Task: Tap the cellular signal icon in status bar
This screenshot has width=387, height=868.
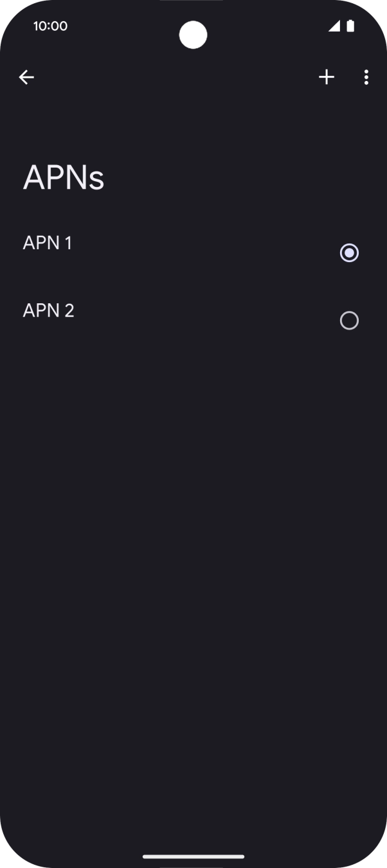Action: point(335,26)
